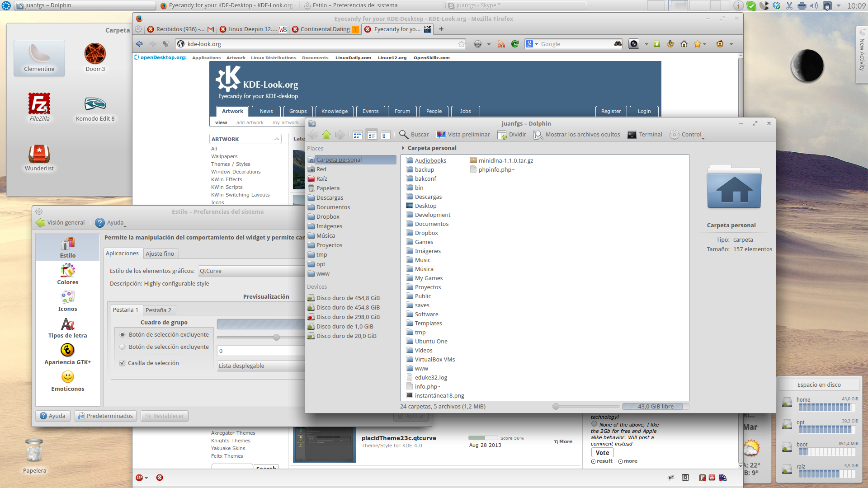This screenshot has width=868, height=488.
Task: Select minidlna-1.1.0.tar.gz file
Action: click(x=501, y=161)
